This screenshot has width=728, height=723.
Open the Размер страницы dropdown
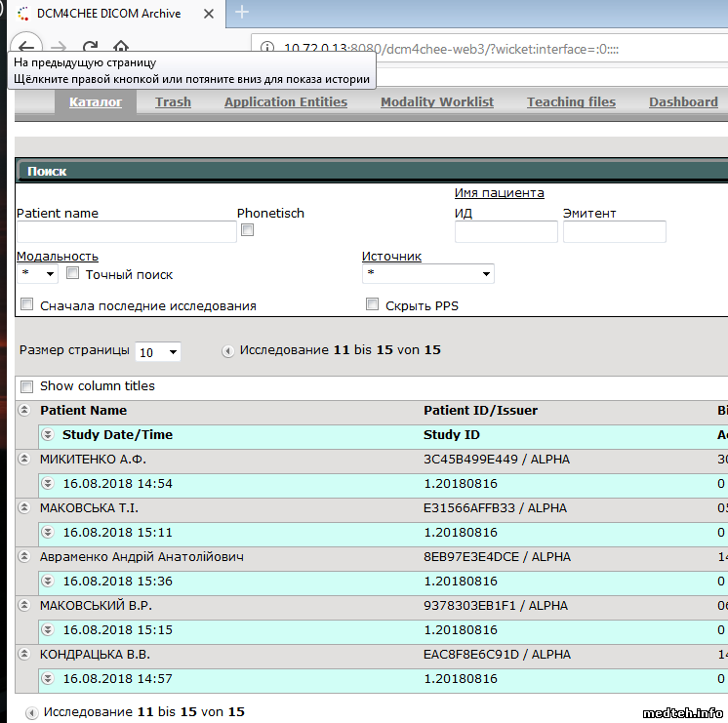158,352
